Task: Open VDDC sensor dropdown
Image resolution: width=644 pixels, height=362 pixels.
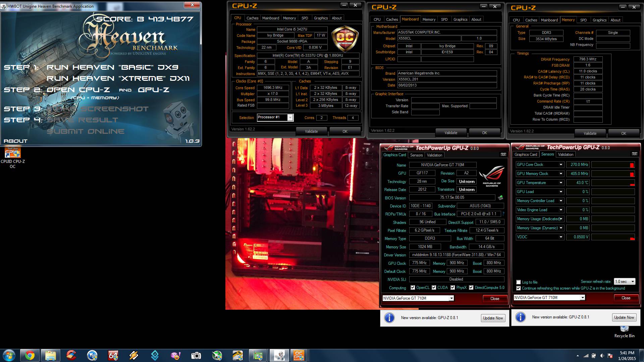Action: pos(560,237)
